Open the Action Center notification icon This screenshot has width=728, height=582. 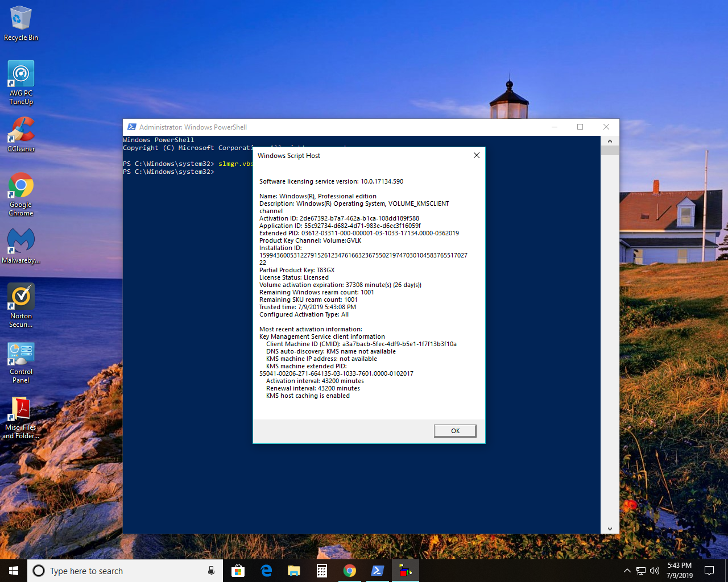pos(709,571)
